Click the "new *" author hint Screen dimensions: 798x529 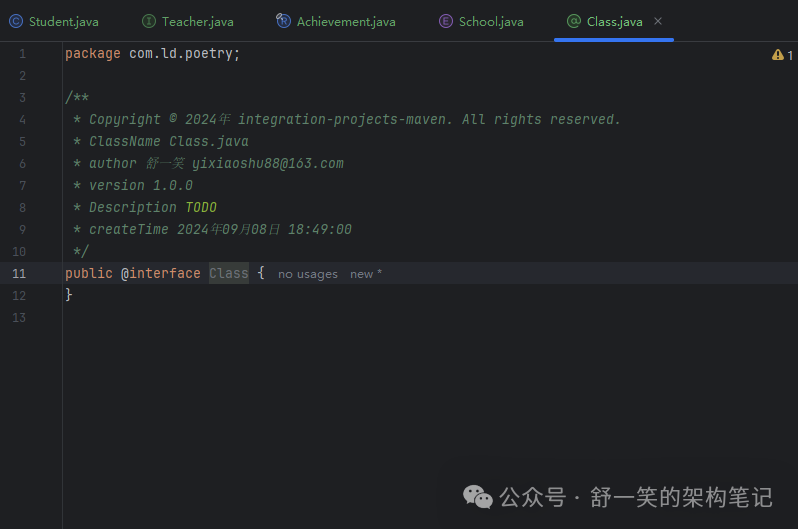pyautogui.click(x=365, y=274)
